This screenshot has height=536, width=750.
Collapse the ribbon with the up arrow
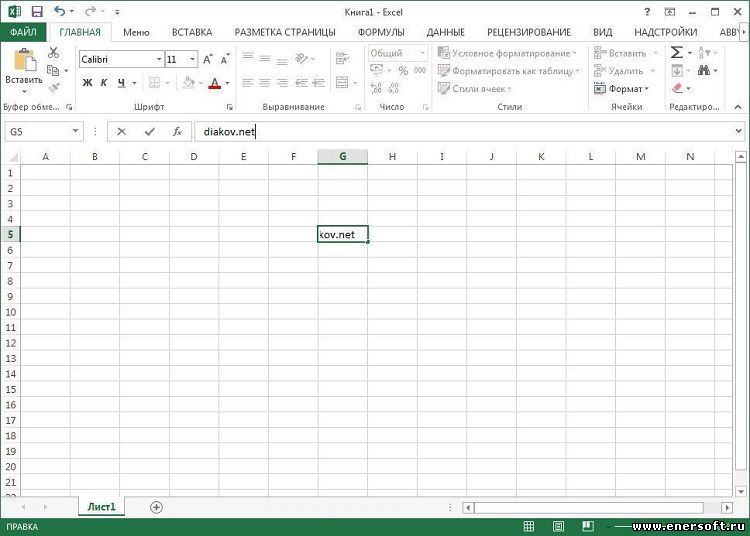[x=738, y=107]
